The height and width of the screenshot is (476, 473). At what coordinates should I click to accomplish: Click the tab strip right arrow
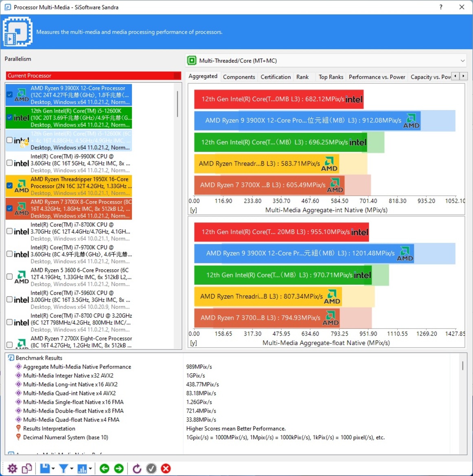tap(463, 76)
